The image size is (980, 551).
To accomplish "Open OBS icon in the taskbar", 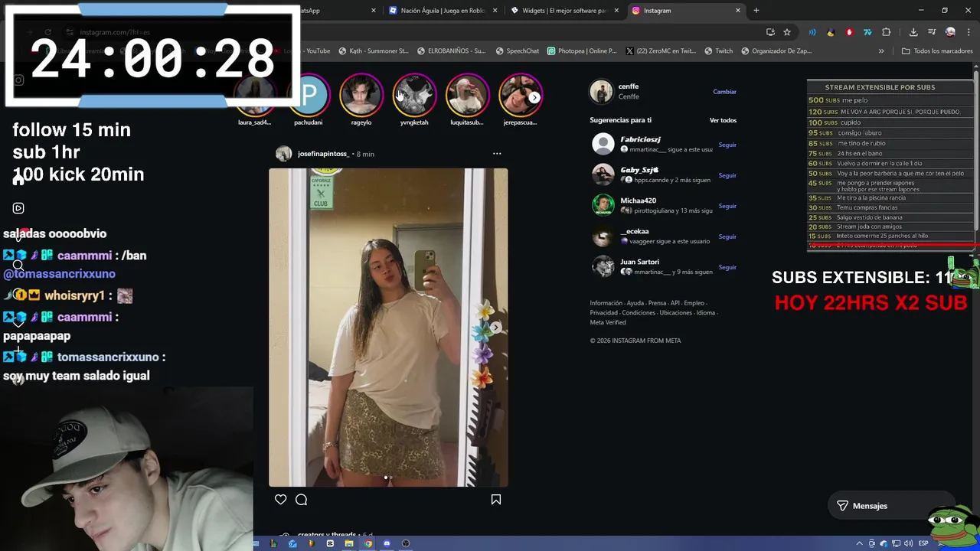I will 406,543.
